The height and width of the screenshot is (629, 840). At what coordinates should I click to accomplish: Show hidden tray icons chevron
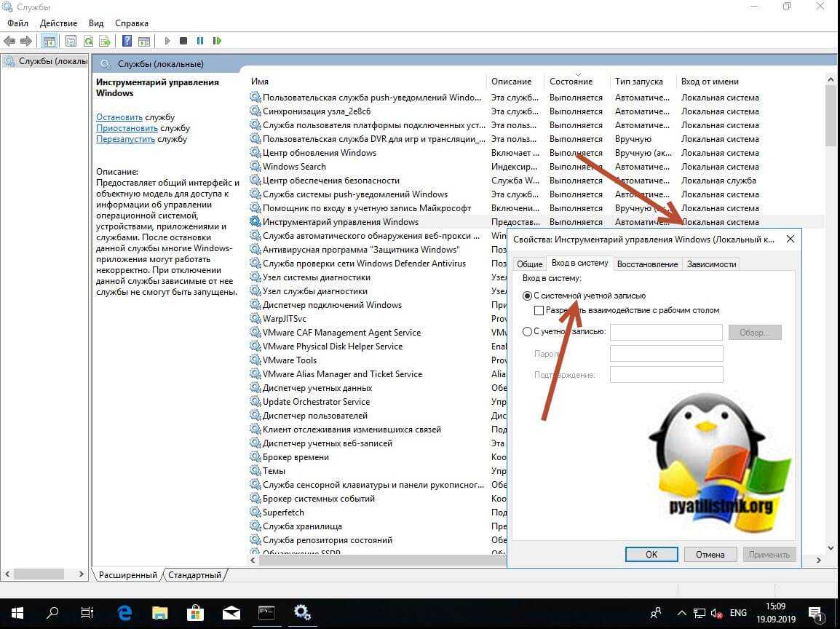[681, 614]
